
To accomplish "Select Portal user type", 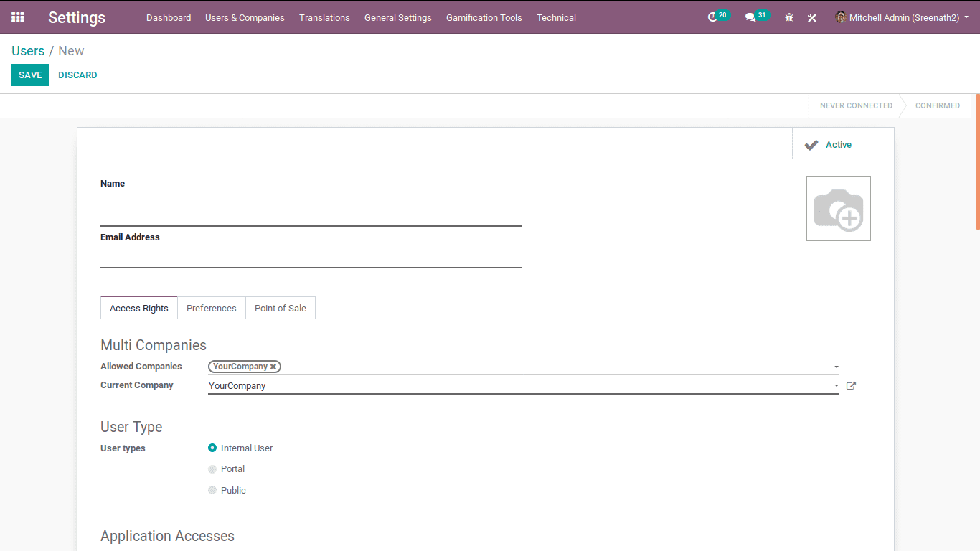I will (212, 469).
